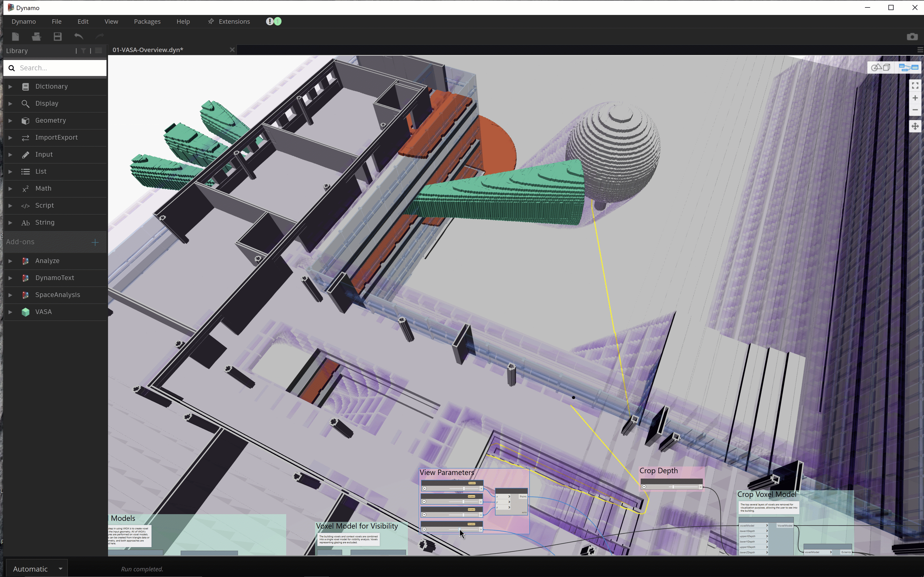The height and width of the screenshot is (577, 924).
Task: Export workspace as image with camera icon
Action: [913, 36]
